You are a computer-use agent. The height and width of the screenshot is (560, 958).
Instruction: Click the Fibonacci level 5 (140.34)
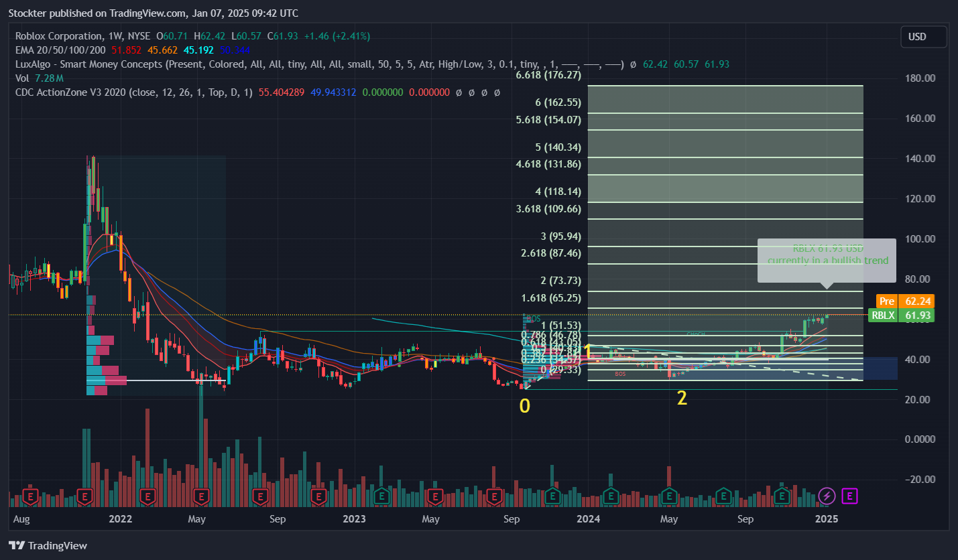tap(558, 147)
